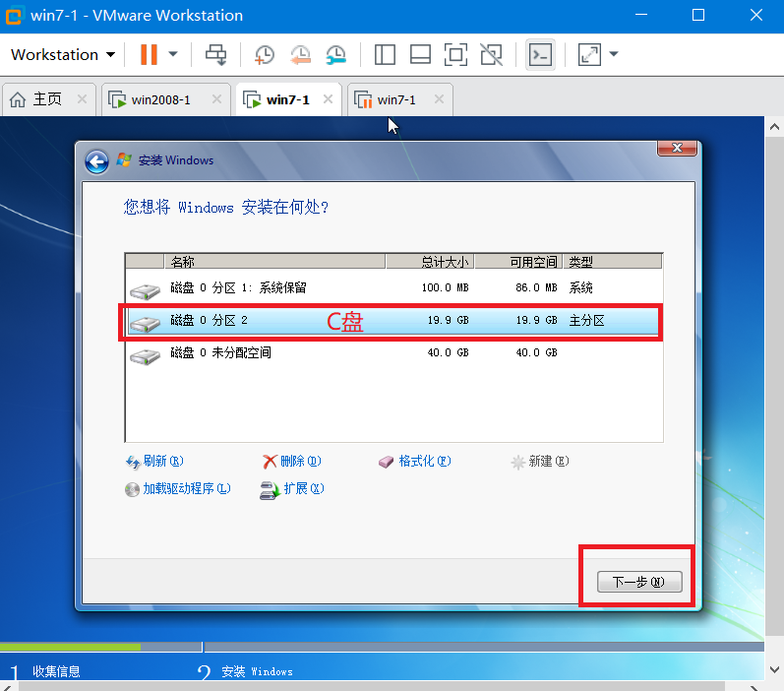This screenshot has width=784, height=691.
Task: Click the stretch guest display icon
Action: [589, 54]
